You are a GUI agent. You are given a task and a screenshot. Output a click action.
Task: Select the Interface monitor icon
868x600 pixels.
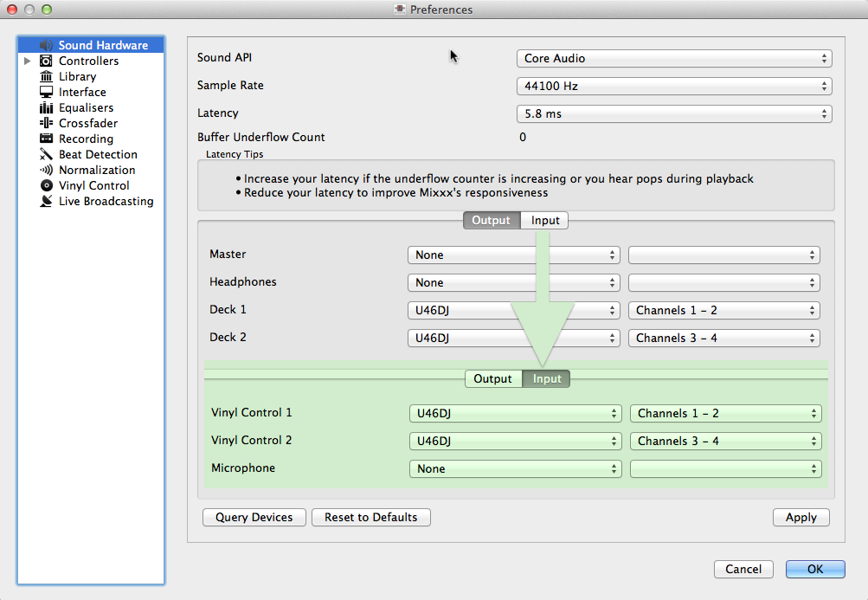pyautogui.click(x=47, y=93)
